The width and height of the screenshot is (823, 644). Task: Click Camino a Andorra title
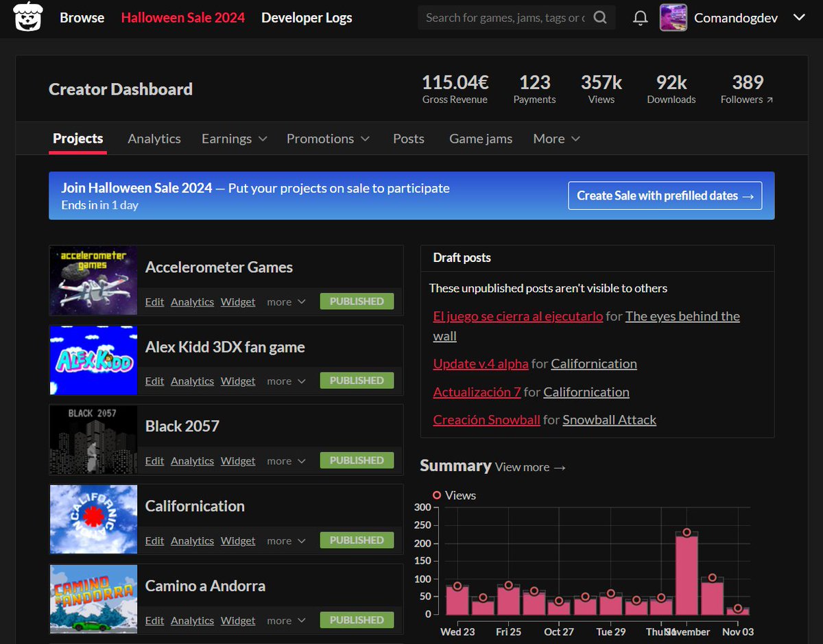(205, 586)
